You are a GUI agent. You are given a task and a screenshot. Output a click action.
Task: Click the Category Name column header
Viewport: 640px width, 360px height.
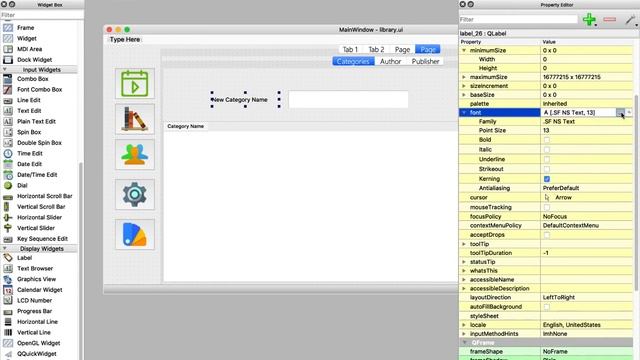[186, 126]
